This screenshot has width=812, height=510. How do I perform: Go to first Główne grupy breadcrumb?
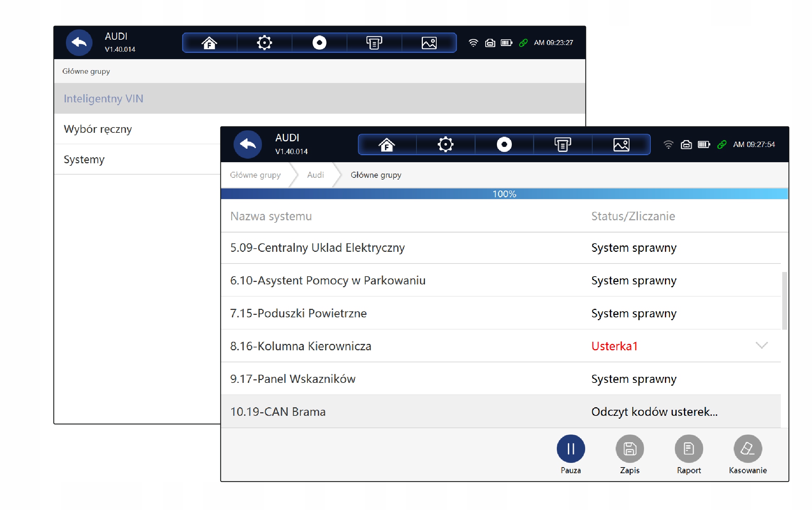[x=255, y=175]
